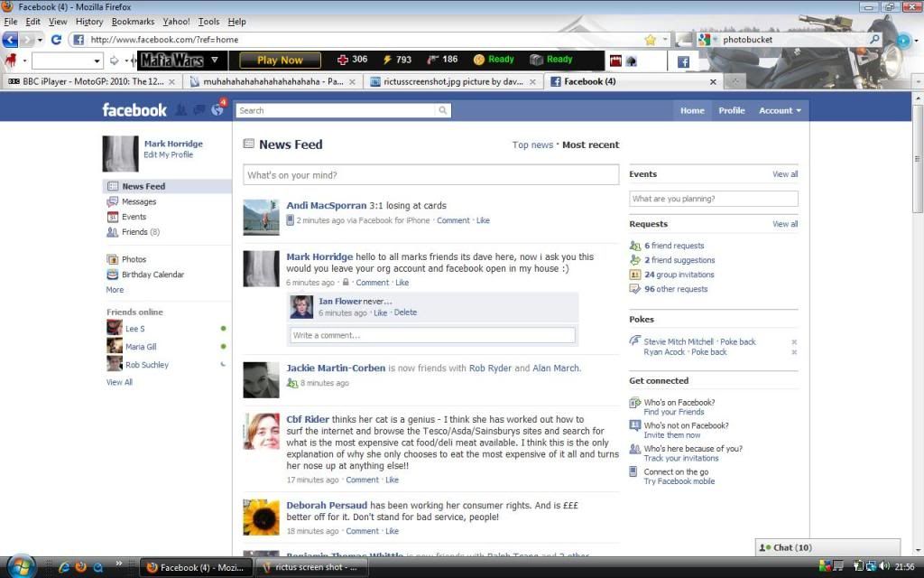924x578 pixels.
Task: Click Home in the Facebook top bar
Action: [692, 110]
